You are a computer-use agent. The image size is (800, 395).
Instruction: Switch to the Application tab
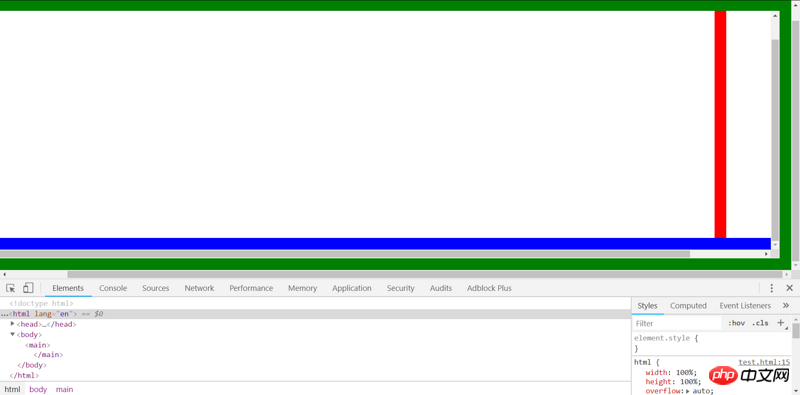tap(352, 288)
